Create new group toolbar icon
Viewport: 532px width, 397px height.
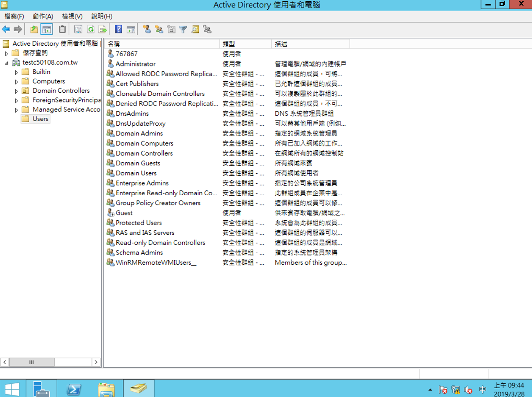click(x=159, y=29)
